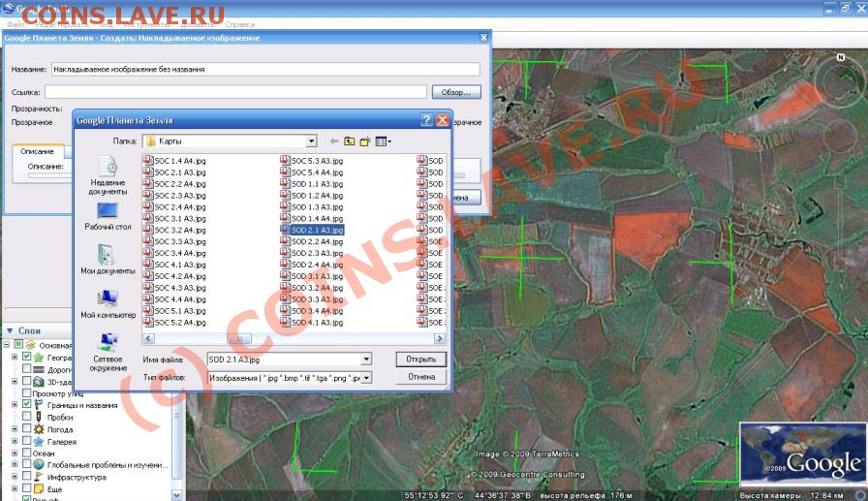Click the Обзор... browse button
Viewport: 868px width, 501px height.
(456, 92)
